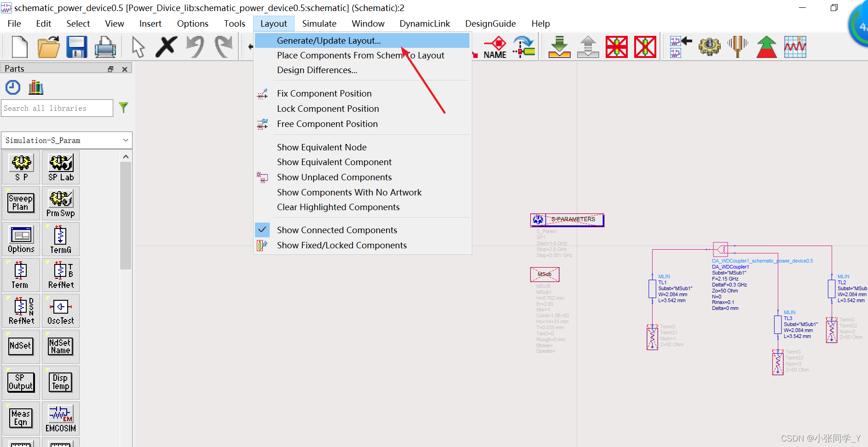This screenshot has width=868, height=447.
Task: Toggle Show Connected Components check
Action: pos(262,229)
